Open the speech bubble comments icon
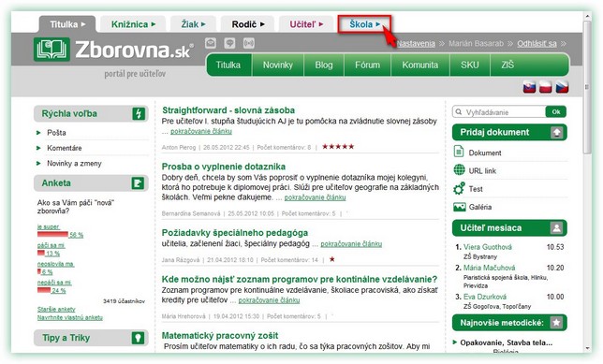Image resolution: width=603 pixels, height=364 pixels. point(229,43)
